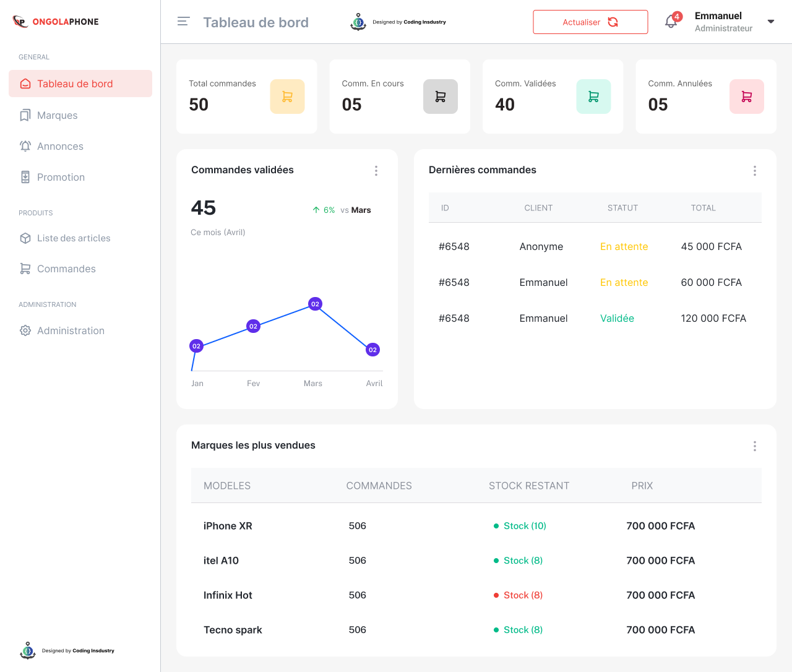Open the Annonces sidebar item
792x672 pixels.
[x=60, y=146]
